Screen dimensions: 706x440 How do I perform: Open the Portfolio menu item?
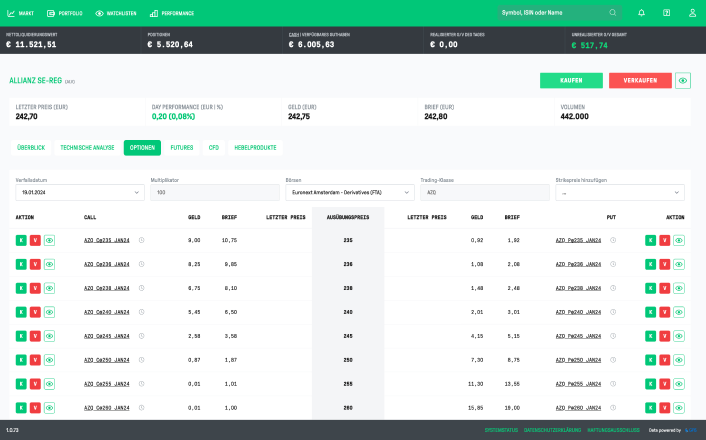pyautogui.click(x=66, y=13)
